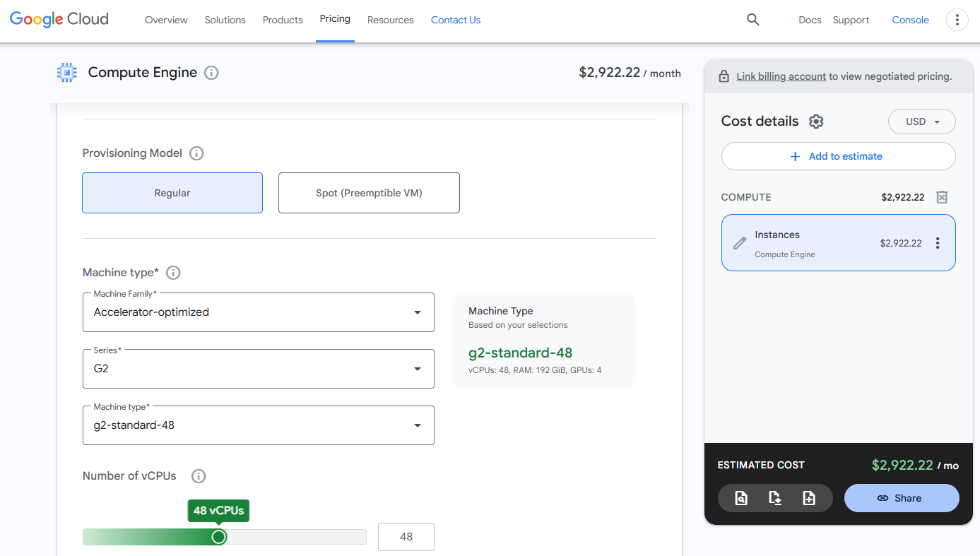Click the ESTIMATED COST label
Viewport: 980px width, 556px height.
tap(761, 465)
